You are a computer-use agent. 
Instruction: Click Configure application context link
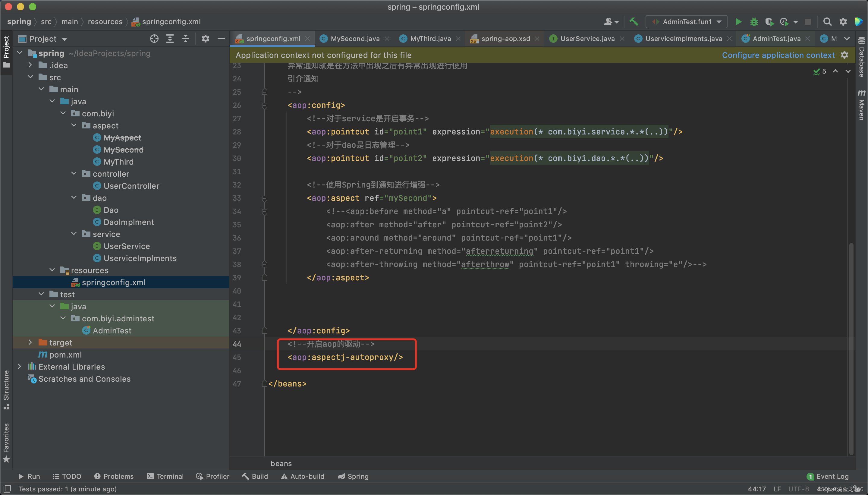(x=778, y=55)
